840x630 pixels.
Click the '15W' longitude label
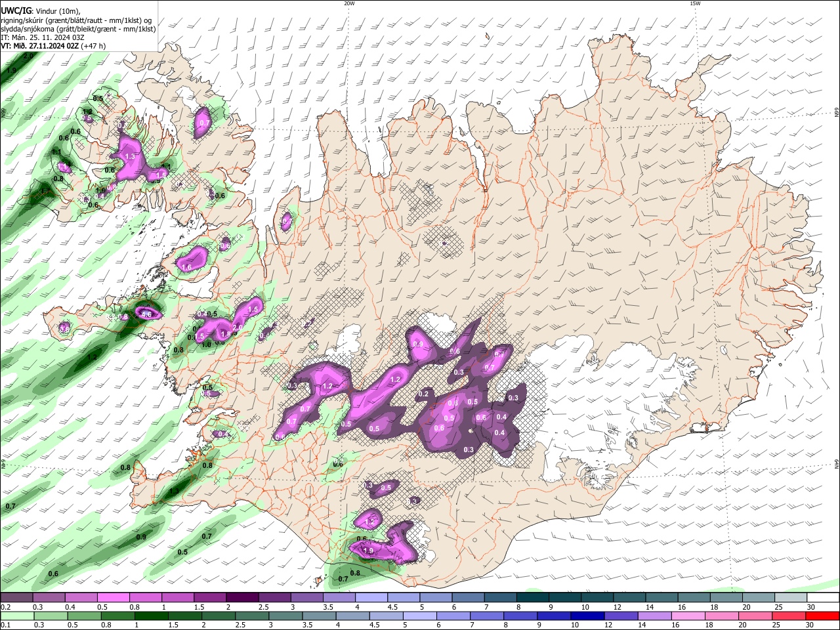click(694, 3)
